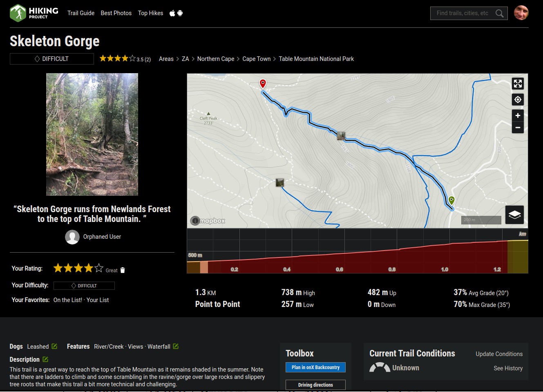The image size is (543, 392).
Task: Zoom in the map with plus button
Action: [518, 116]
